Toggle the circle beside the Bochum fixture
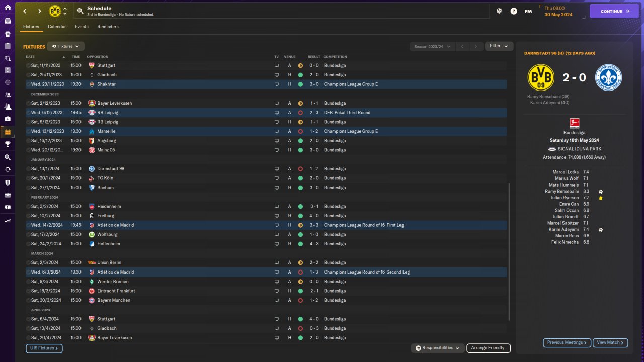The image size is (644, 362). pyautogui.click(x=28, y=188)
